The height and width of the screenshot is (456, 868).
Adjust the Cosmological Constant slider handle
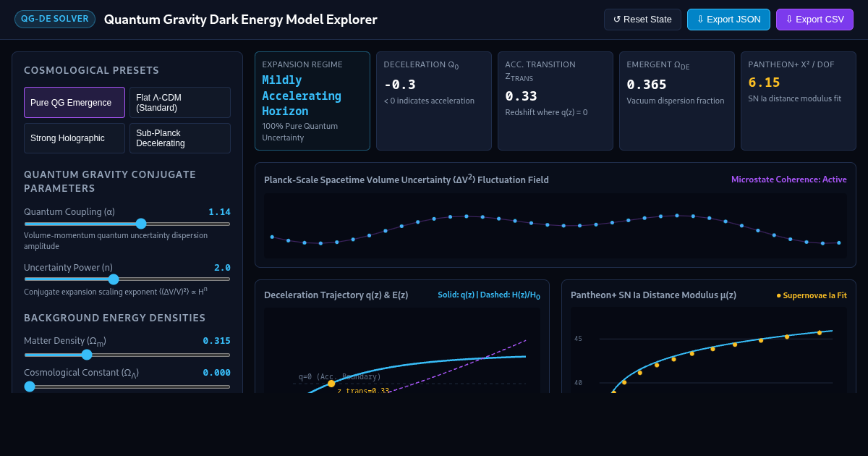coord(30,387)
